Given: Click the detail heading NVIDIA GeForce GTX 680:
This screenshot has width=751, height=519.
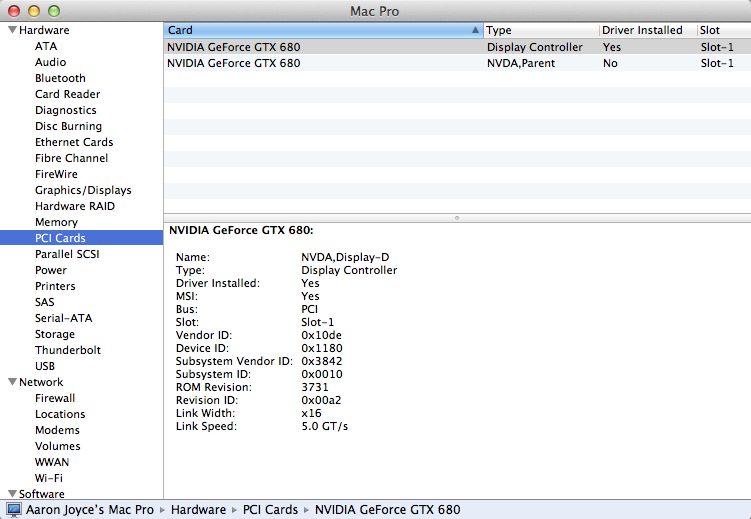Looking at the screenshot, I should pos(241,230).
